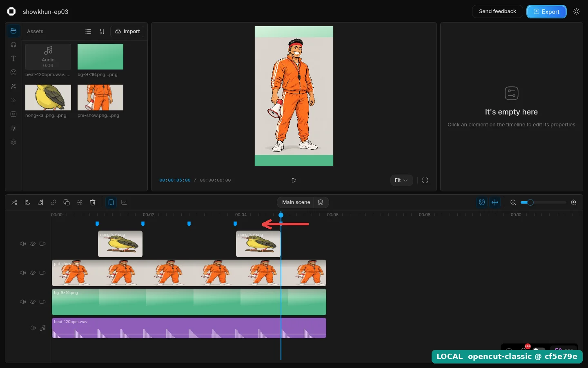Open the smiley stickers panel
588x368 pixels.
(13, 72)
